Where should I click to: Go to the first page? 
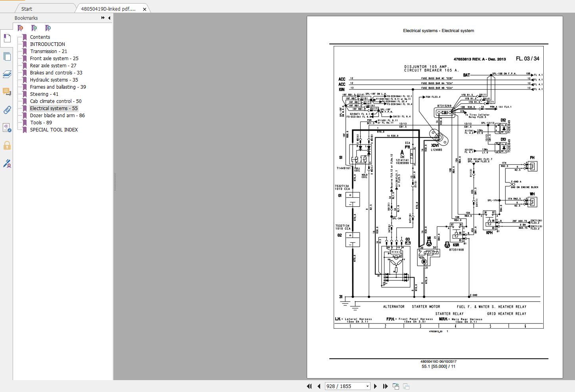(309, 386)
